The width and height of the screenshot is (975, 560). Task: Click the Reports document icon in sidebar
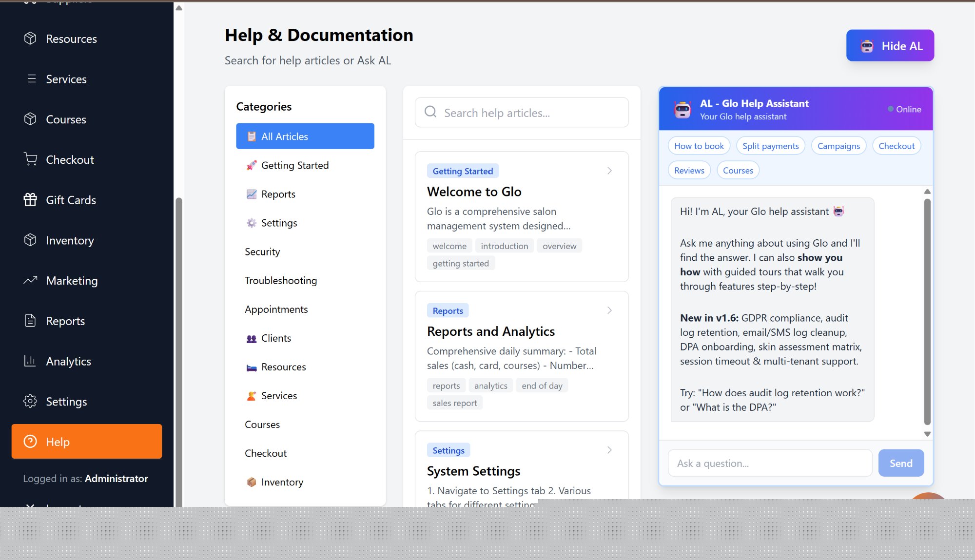point(30,321)
